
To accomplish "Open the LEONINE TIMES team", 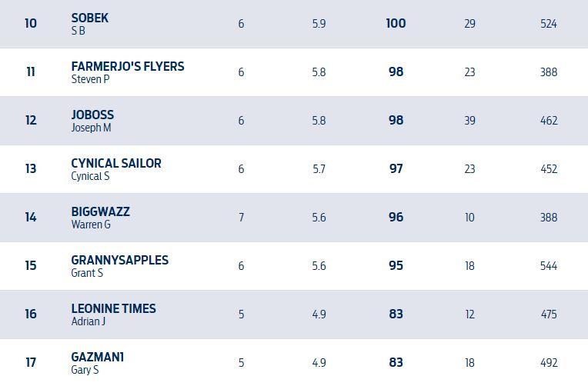I will point(113,308).
